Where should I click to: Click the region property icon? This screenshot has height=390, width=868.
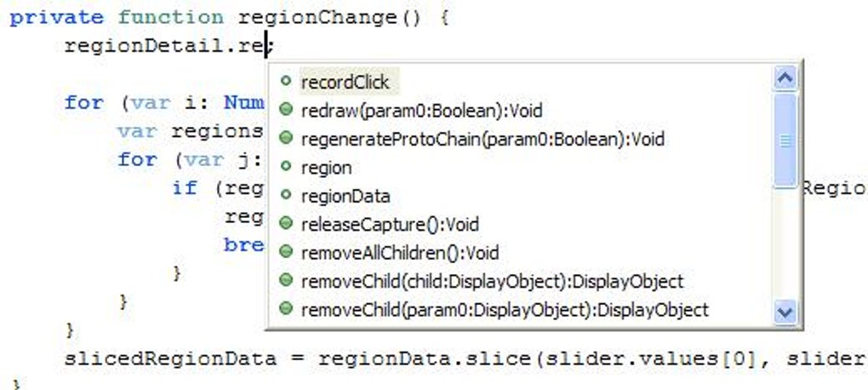coord(286,168)
